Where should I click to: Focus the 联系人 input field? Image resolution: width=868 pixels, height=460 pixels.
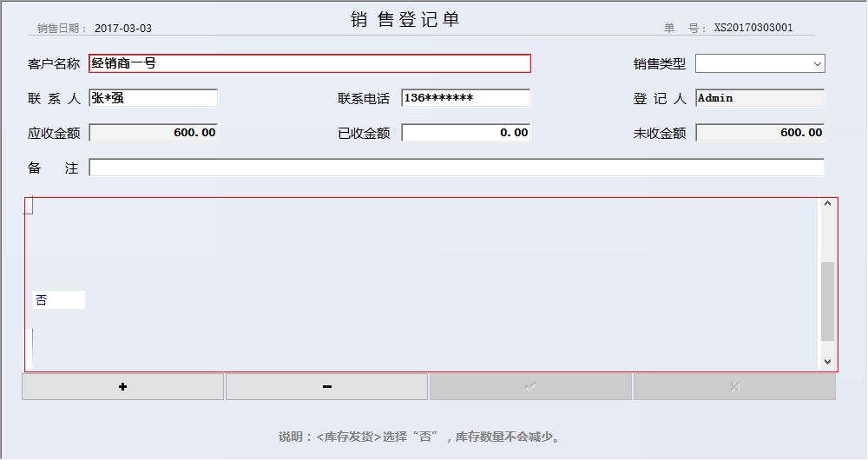point(153,98)
